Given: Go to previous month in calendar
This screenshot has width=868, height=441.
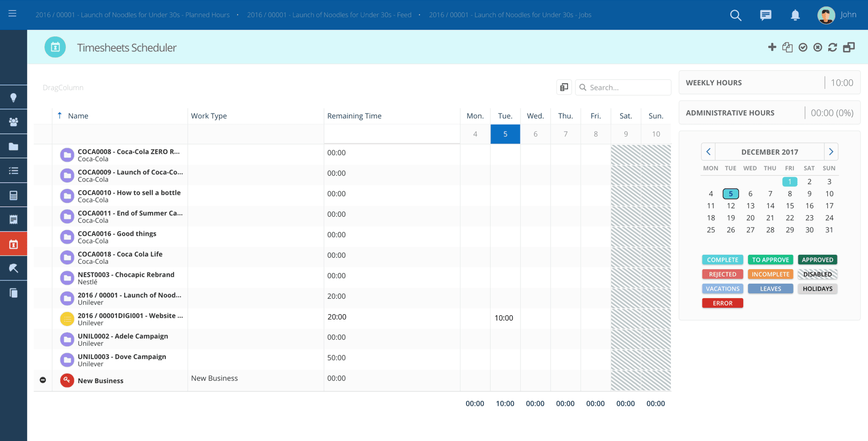Looking at the screenshot, I should pyautogui.click(x=708, y=151).
